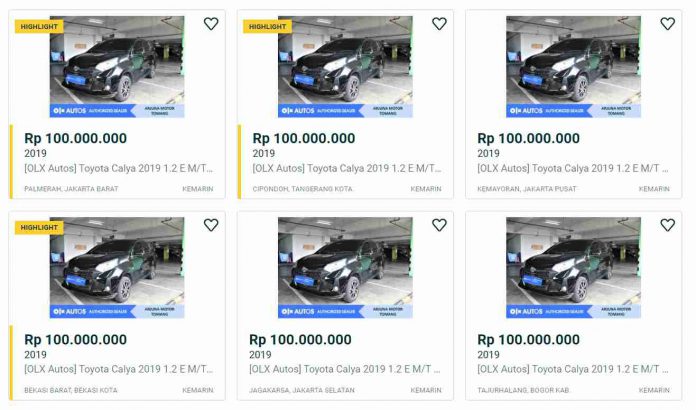Viewport: 696px width, 410px height.
Task: Favorite the Palmerah, Jakarta Barat listing heart
Action: pos(211,24)
